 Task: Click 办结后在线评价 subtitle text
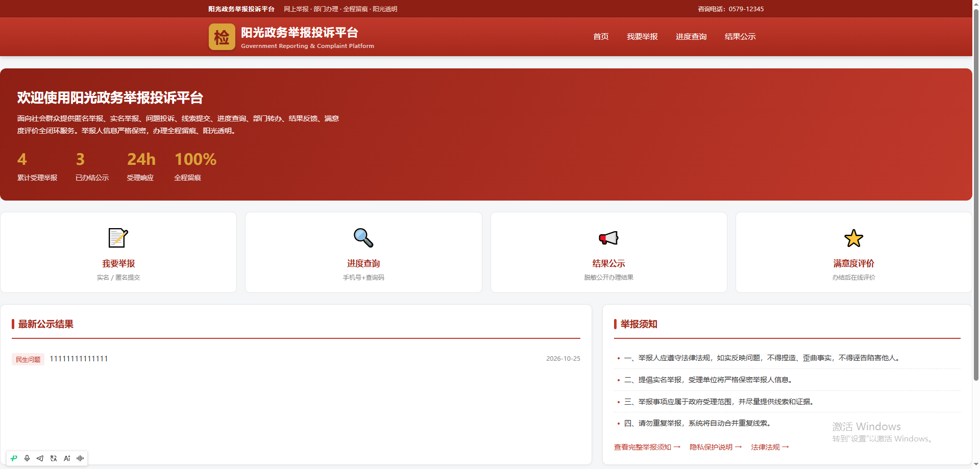(853, 278)
